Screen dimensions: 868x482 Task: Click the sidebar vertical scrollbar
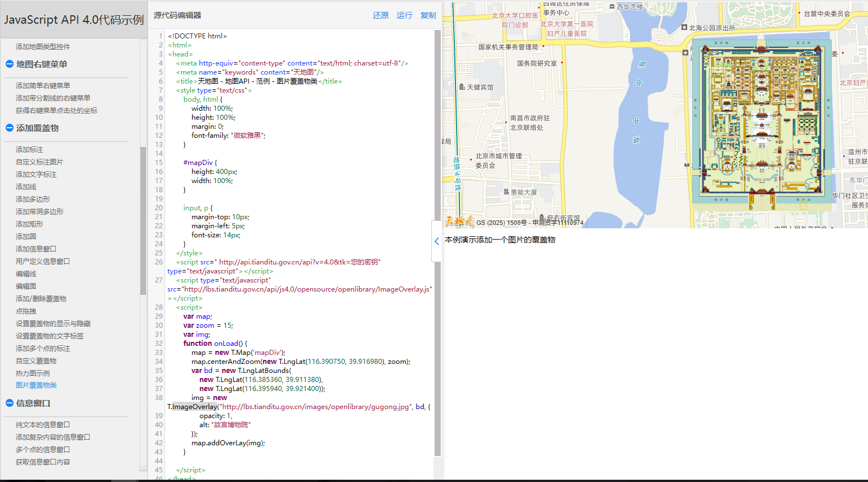(x=143, y=220)
